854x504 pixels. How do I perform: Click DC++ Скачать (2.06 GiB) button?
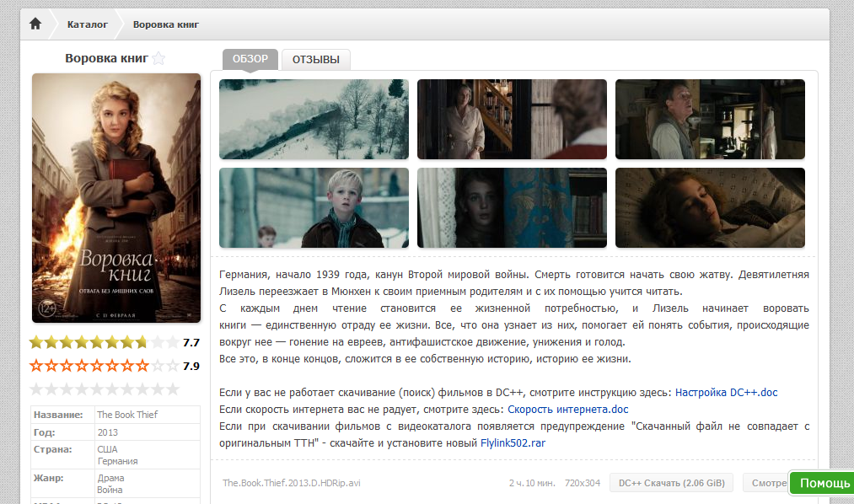(x=672, y=483)
